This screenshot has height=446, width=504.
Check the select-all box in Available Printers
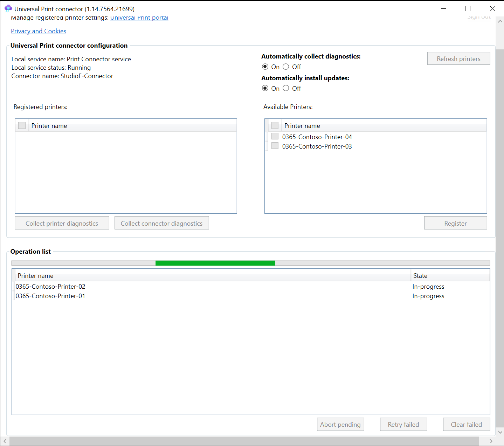tap(275, 125)
